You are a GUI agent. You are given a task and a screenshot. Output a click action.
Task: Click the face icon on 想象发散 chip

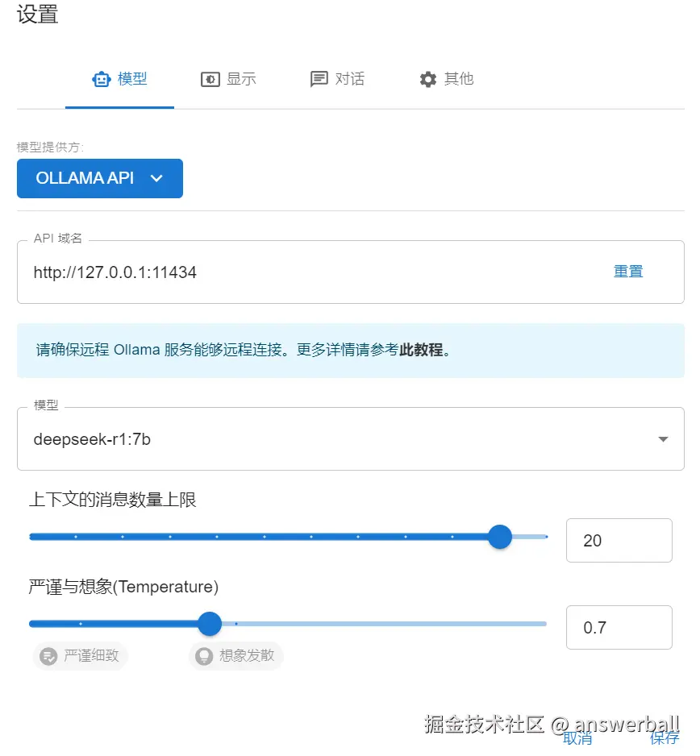[202, 656]
